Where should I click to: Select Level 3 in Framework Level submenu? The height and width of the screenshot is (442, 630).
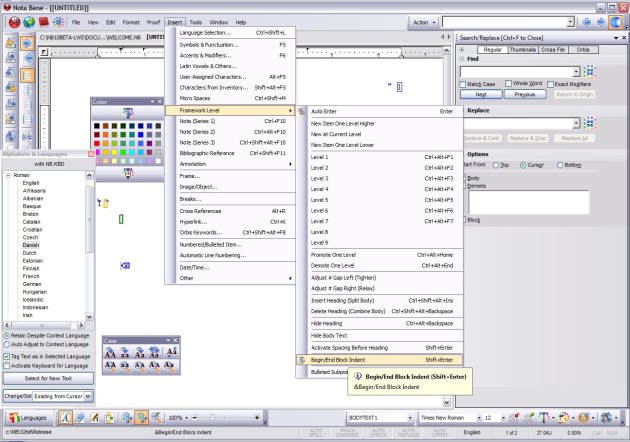382,178
